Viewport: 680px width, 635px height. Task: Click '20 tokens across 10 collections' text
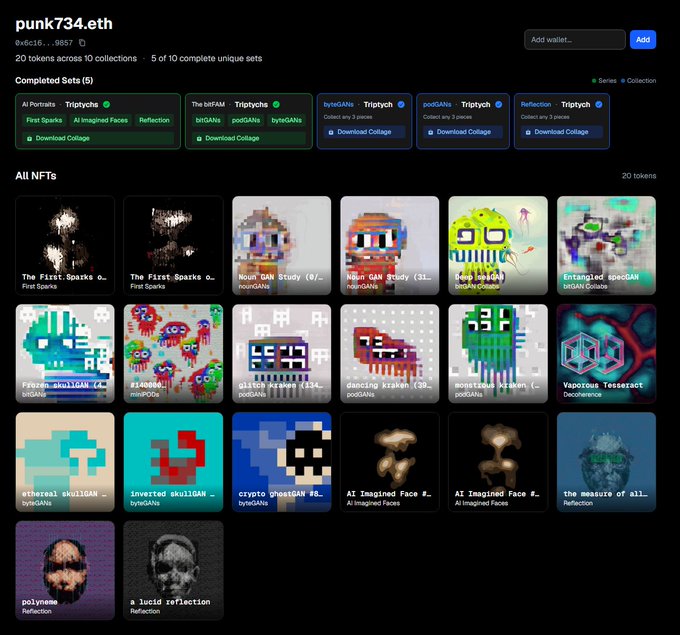pyautogui.click(x=76, y=58)
